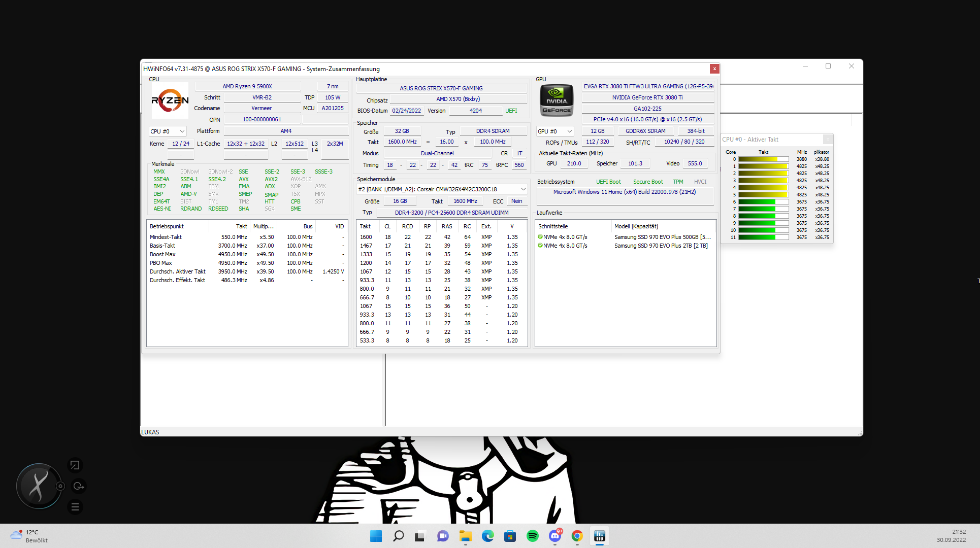This screenshot has width=980, height=548.
Task: Open Discord from the taskbar
Action: click(554, 536)
